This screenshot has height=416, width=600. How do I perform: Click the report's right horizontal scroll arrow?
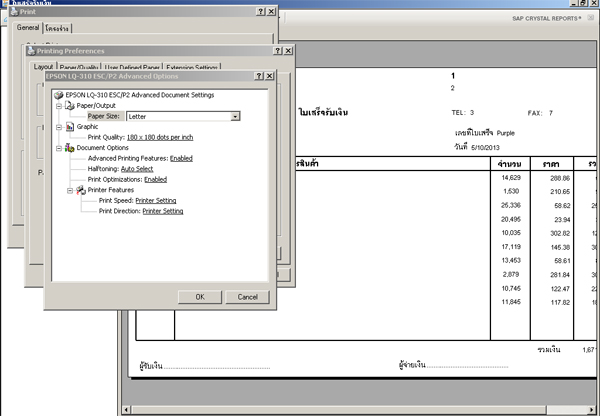click(592, 410)
